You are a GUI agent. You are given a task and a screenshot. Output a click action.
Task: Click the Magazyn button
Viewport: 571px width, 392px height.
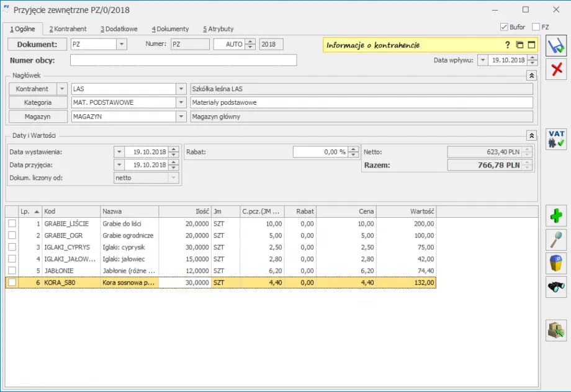point(37,116)
